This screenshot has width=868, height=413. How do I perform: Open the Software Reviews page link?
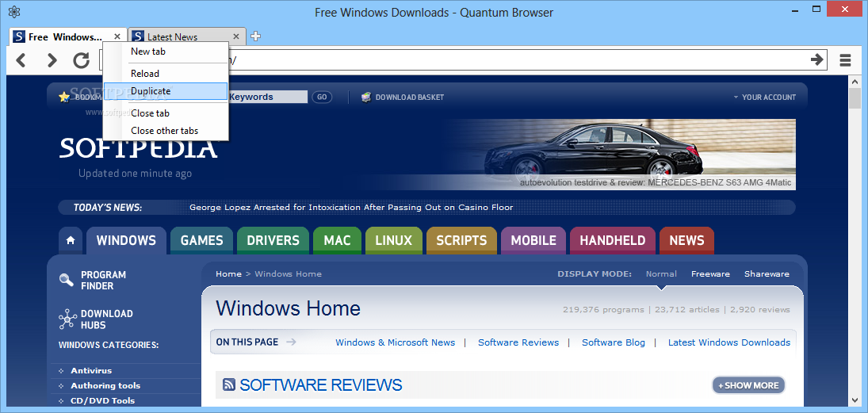(518, 342)
